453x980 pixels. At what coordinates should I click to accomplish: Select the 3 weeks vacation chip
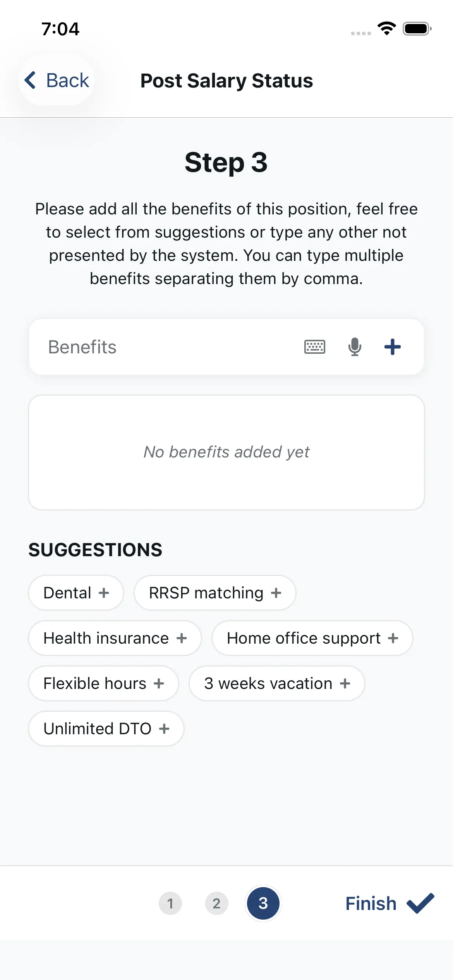[276, 684]
